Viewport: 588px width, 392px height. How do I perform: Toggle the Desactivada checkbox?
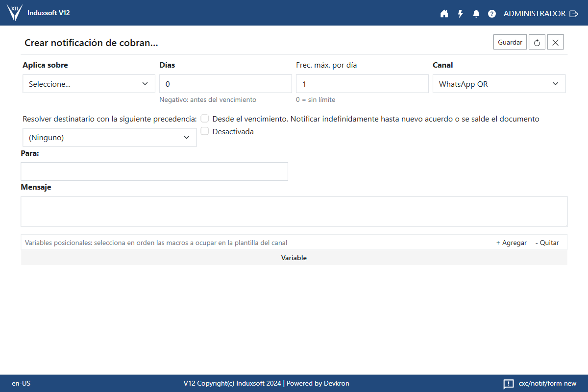[205, 131]
